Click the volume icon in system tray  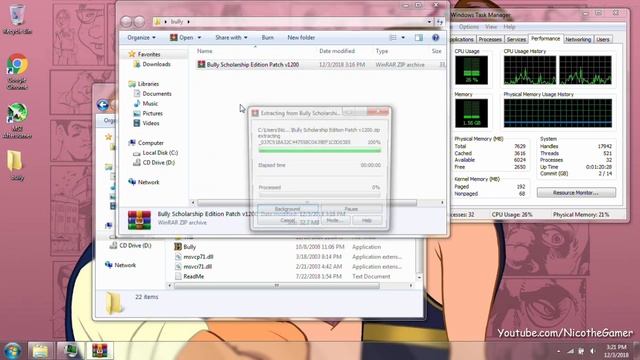(592, 351)
